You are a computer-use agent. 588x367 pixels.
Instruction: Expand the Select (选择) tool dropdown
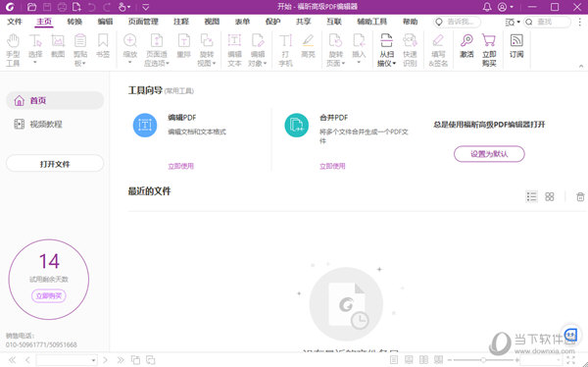35,63
